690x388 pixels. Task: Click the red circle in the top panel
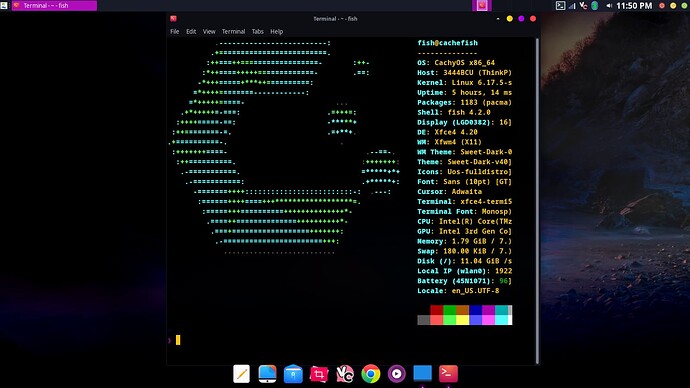point(662,6)
